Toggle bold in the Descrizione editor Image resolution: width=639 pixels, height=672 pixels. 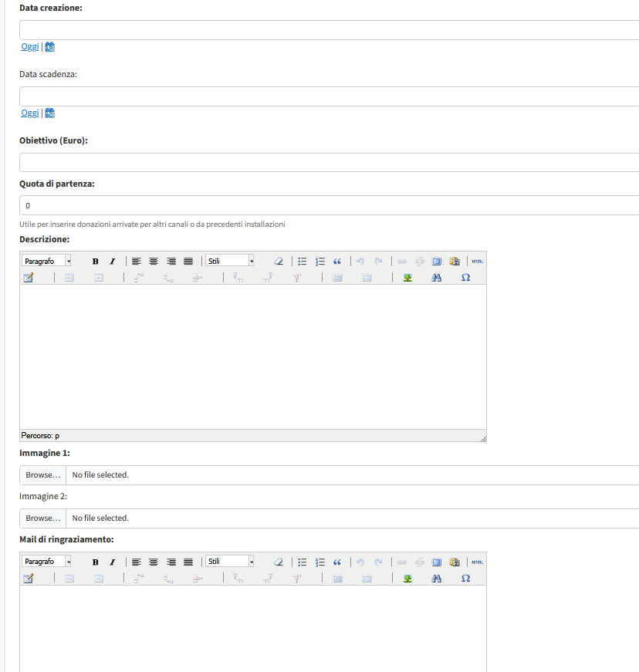[95, 262]
